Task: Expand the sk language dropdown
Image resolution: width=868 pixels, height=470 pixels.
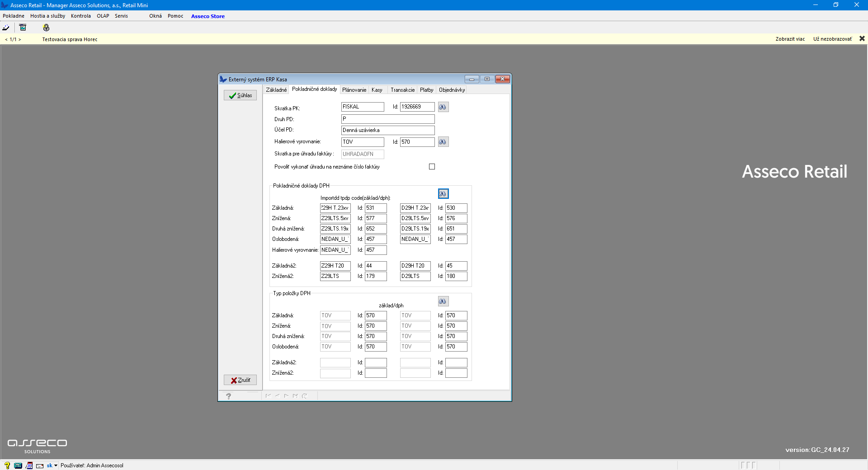Action: tap(56, 465)
